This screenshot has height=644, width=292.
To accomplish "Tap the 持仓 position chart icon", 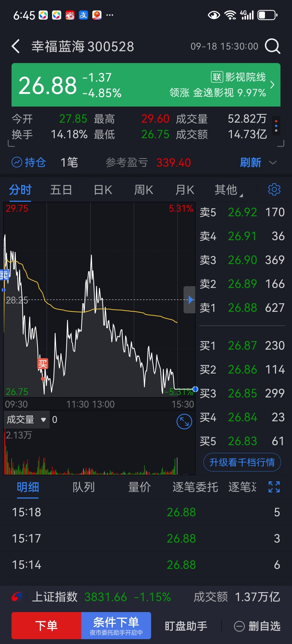I will (17, 162).
